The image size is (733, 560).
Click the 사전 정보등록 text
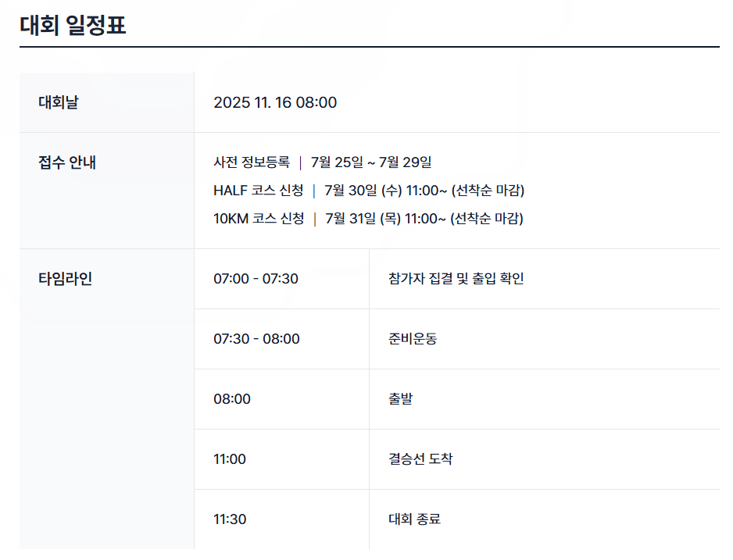(252, 162)
